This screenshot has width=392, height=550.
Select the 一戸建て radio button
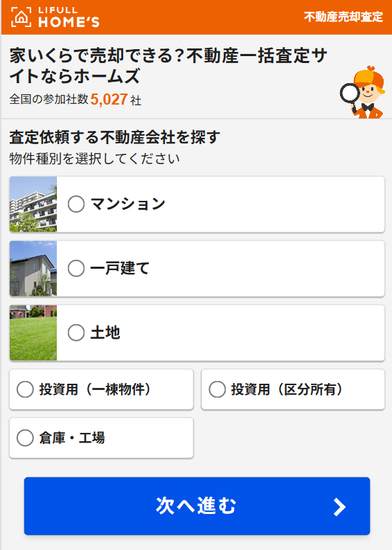point(76,268)
